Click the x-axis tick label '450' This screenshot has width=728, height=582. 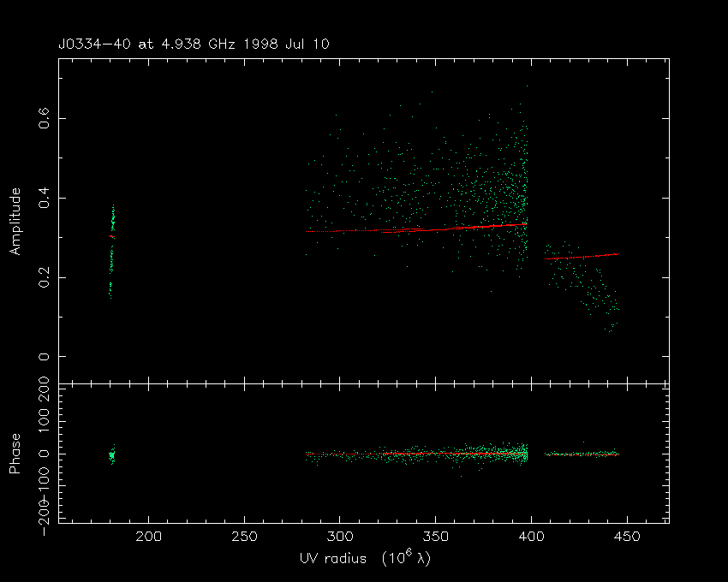(x=627, y=537)
